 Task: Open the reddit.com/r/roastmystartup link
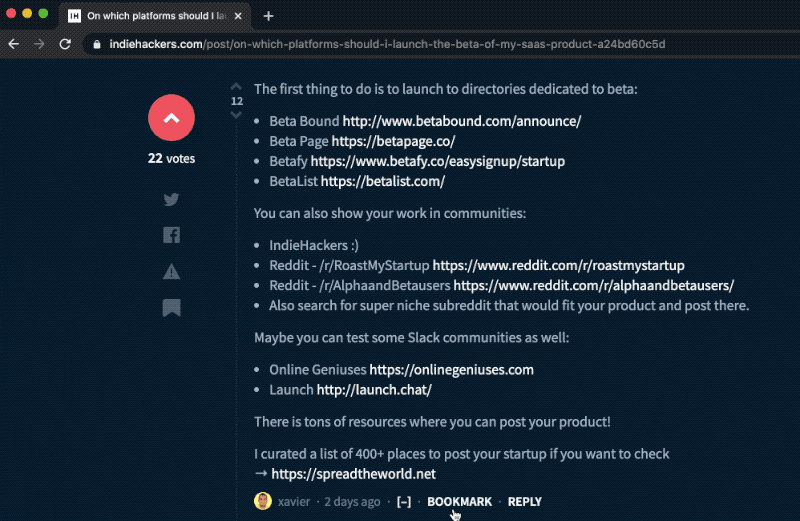(x=559, y=265)
